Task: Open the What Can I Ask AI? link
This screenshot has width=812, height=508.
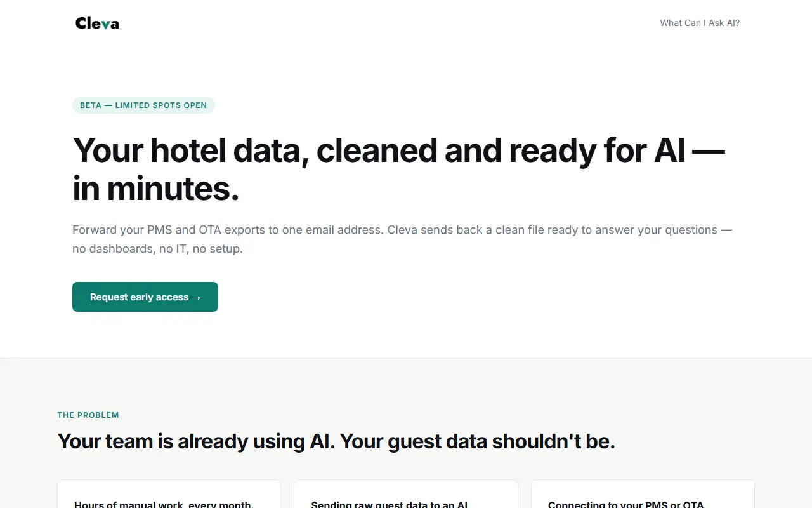Action: pyautogui.click(x=700, y=23)
